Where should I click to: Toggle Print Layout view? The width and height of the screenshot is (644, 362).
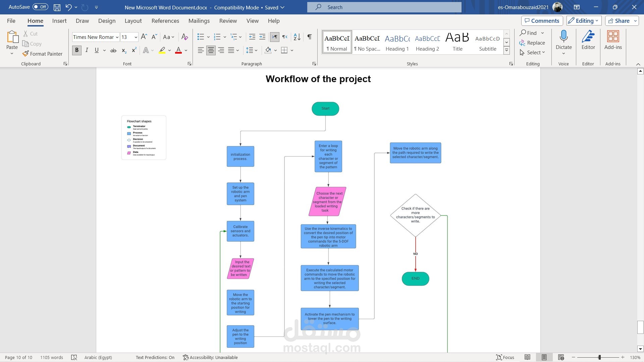544,357
